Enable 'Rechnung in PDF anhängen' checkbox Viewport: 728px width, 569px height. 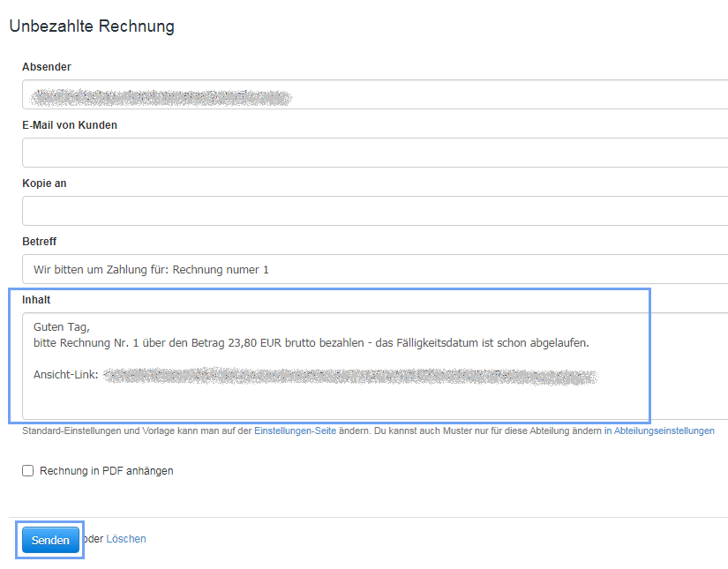coord(28,471)
